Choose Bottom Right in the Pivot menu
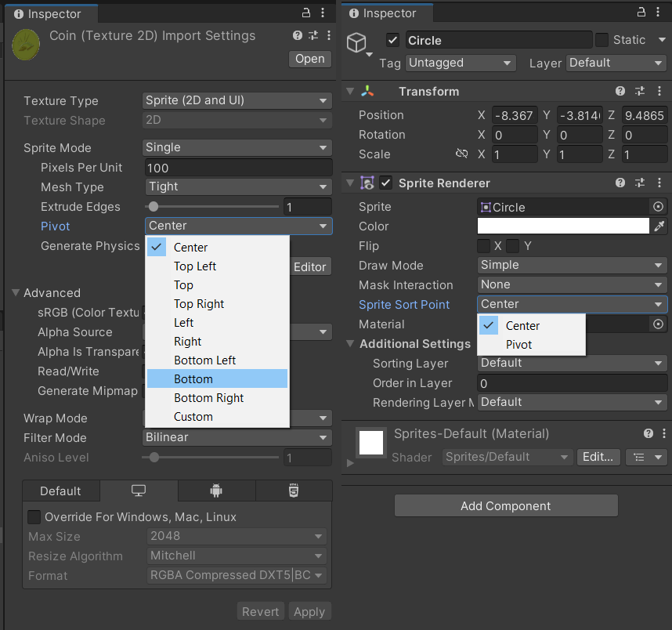The image size is (672, 630). (217, 397)
